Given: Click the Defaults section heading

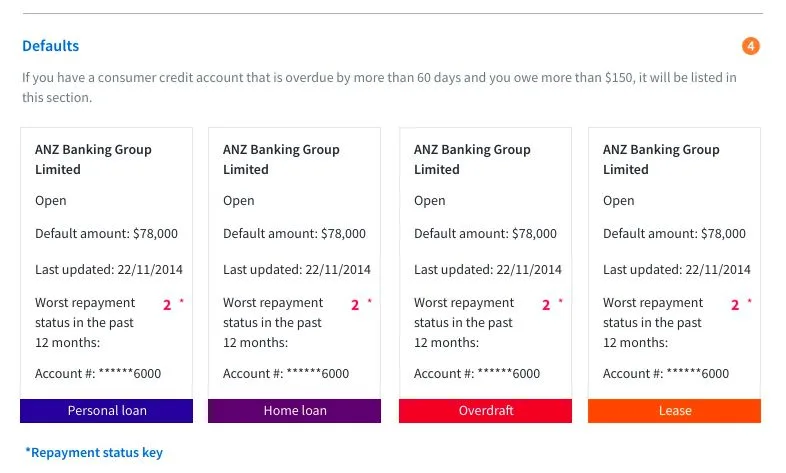Looking at the screenshot, I should [50, 46].
